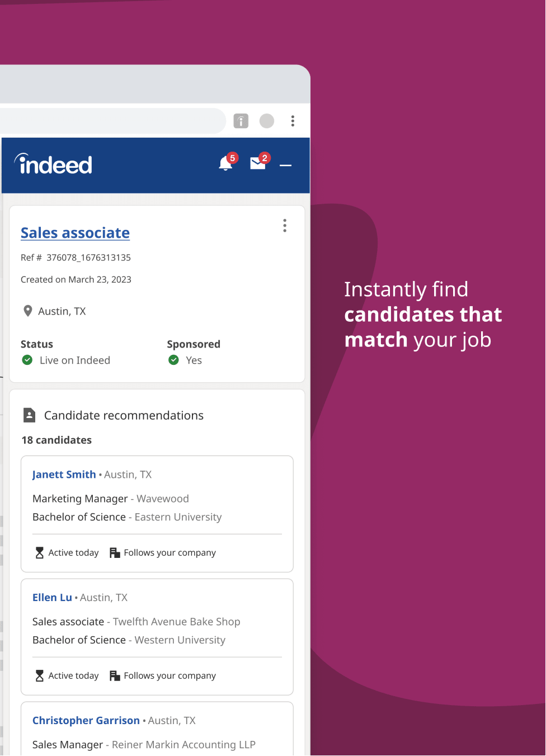This screenshot has height=756, width=546.
Task: Open the three-dot menu beside Sales associate
Action: coord(285,226)
